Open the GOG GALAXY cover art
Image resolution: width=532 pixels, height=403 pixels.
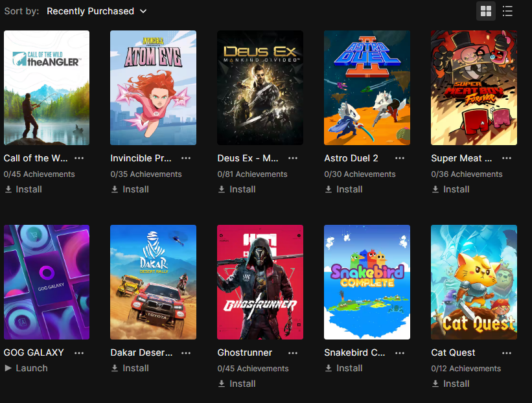(47, 282)
